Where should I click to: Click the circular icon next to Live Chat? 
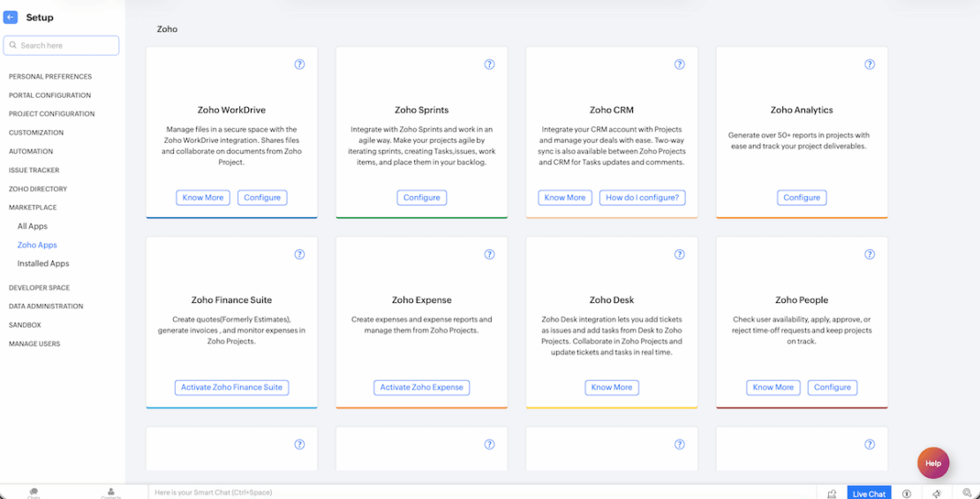pyautogui.click(x=906, y=494)
